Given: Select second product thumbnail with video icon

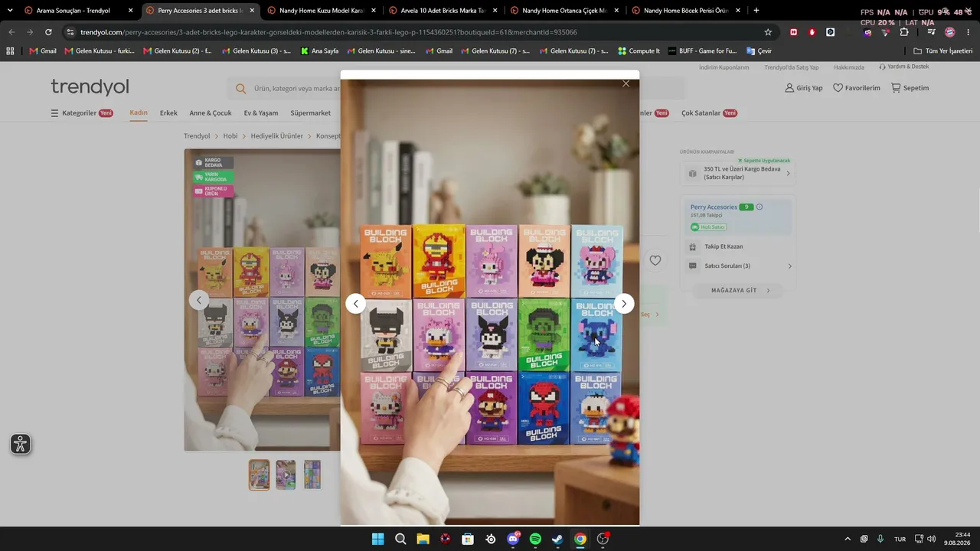Looking at the screenshot, I should pos(286,474).
